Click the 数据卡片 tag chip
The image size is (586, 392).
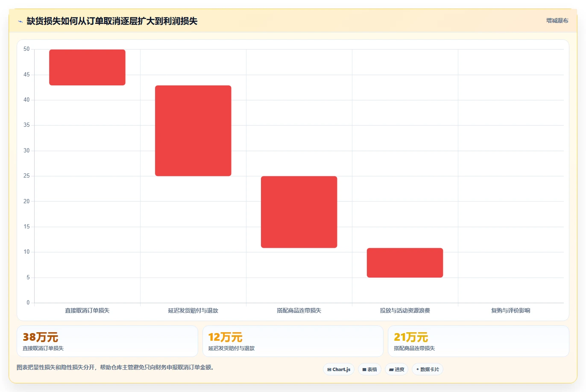click(428, 369)
